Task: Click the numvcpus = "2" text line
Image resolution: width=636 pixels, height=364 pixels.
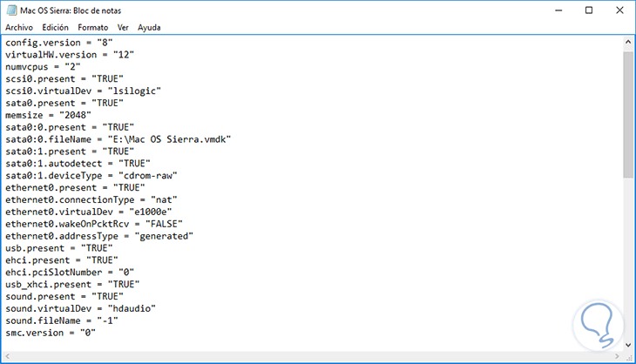Action: 45,65
